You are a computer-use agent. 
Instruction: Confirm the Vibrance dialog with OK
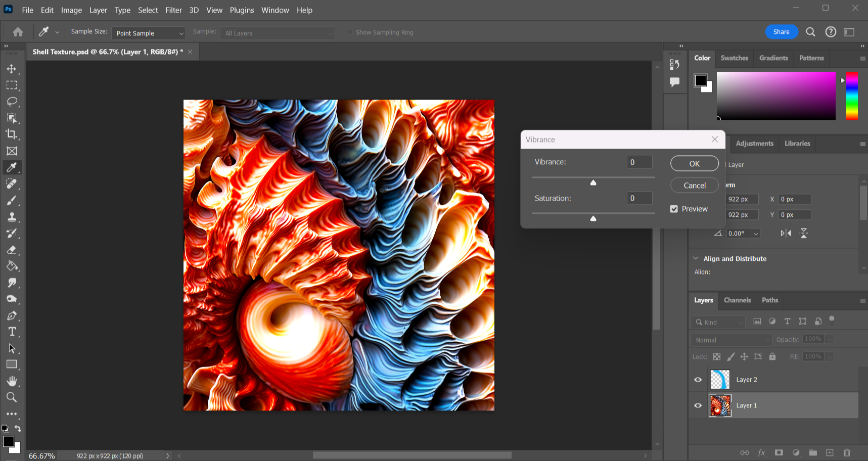point(694,163)
